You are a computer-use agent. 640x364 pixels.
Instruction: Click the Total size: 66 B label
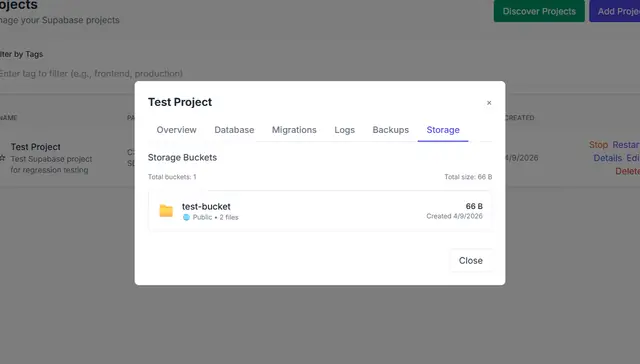point(468,177)
